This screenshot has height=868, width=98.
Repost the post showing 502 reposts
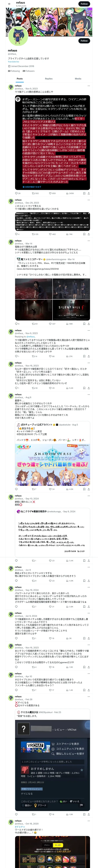tap(35, 193)
